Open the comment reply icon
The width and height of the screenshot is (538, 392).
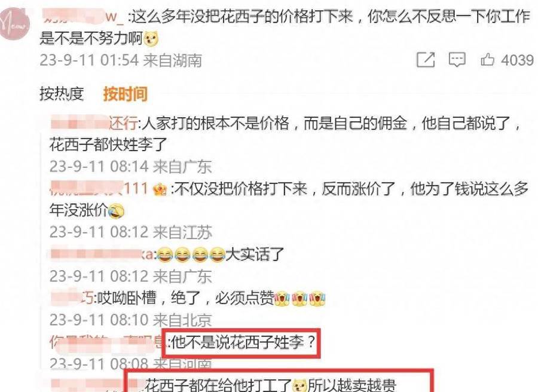coord(457,60)
